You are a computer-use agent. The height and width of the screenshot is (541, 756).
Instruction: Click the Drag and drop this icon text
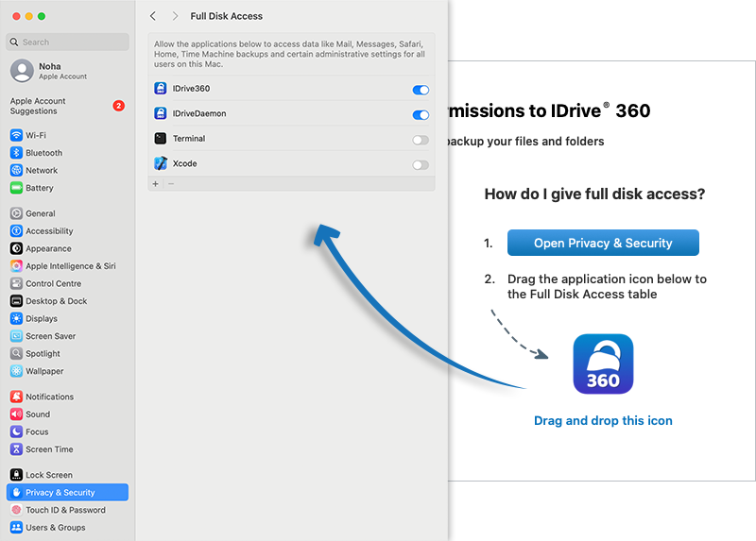tap(603, 420)
